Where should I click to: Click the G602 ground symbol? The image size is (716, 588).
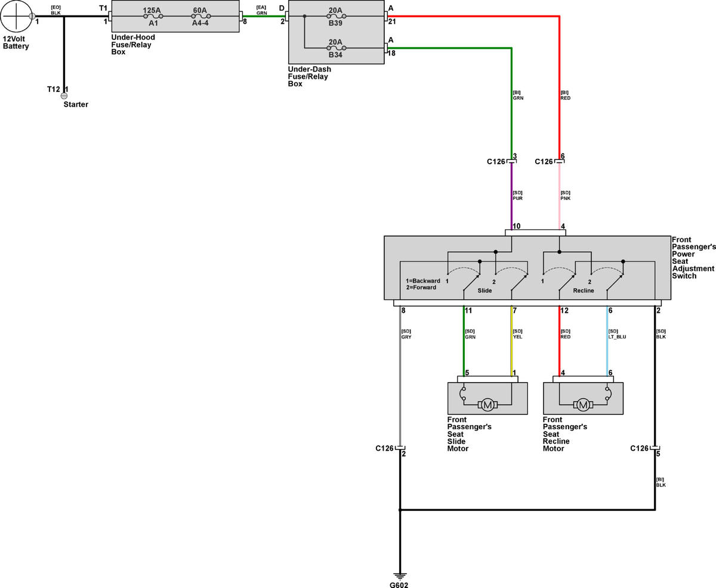pyautogui.click(x=400, y=575)
